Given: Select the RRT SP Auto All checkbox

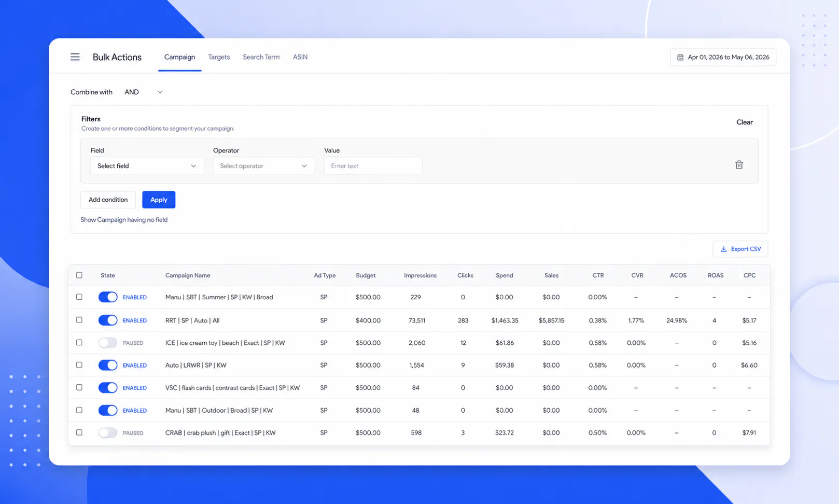Looking at the screenshot, I should click(79, 320).
